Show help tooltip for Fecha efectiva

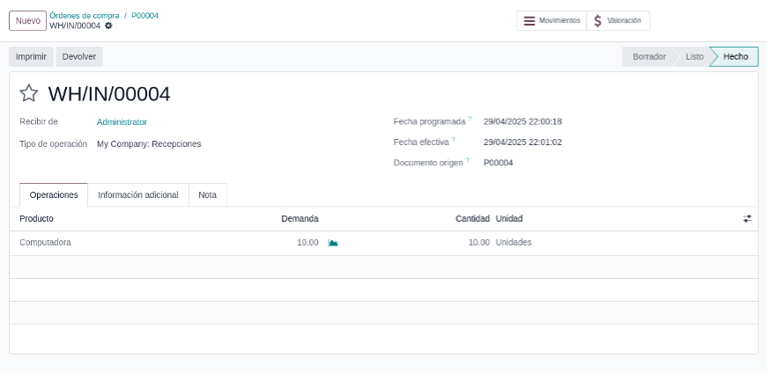coord(454,140)
